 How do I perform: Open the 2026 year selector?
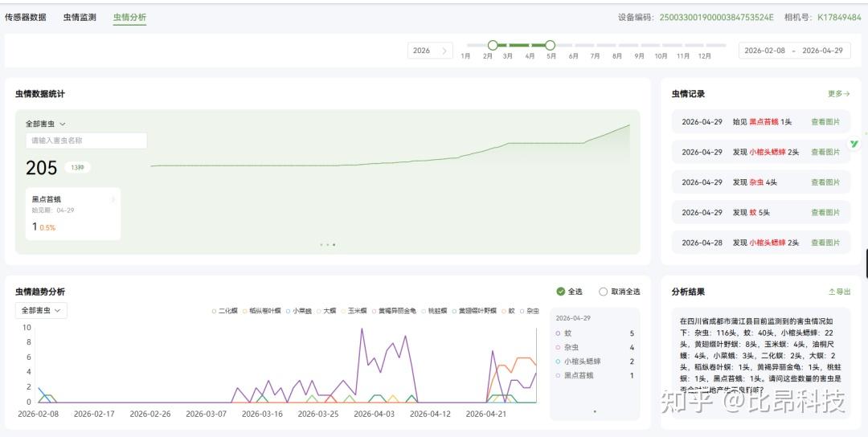430,51
